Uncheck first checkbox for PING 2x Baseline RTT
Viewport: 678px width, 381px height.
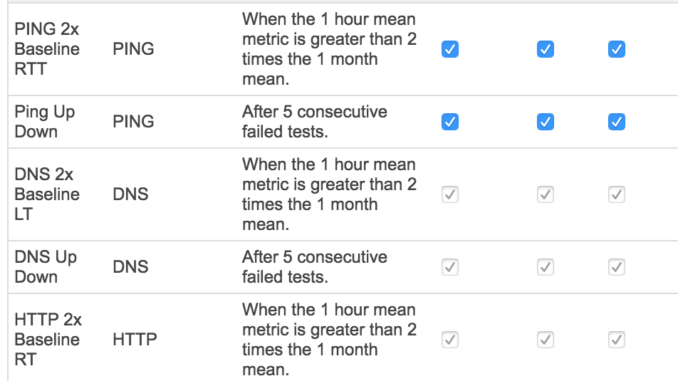(450, 49)
